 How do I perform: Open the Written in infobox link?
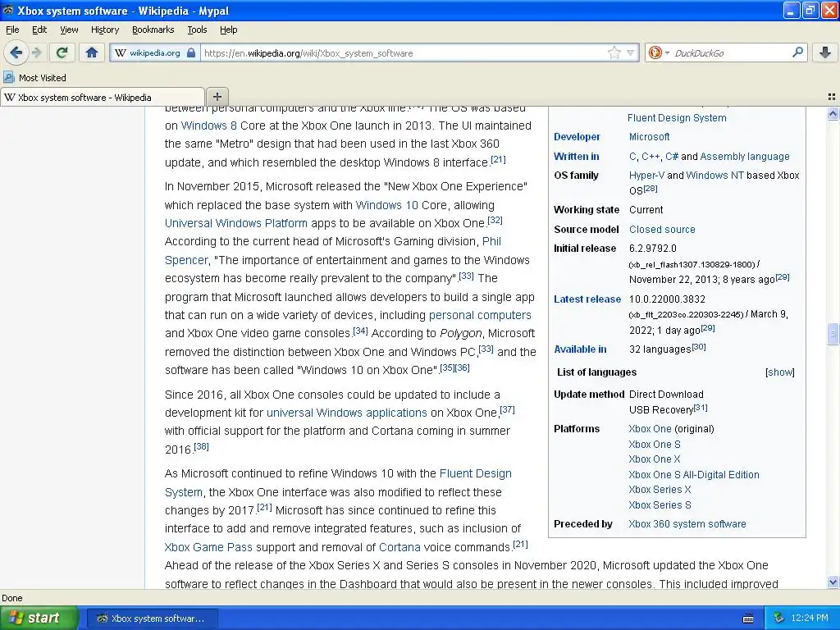pos(577,157)
